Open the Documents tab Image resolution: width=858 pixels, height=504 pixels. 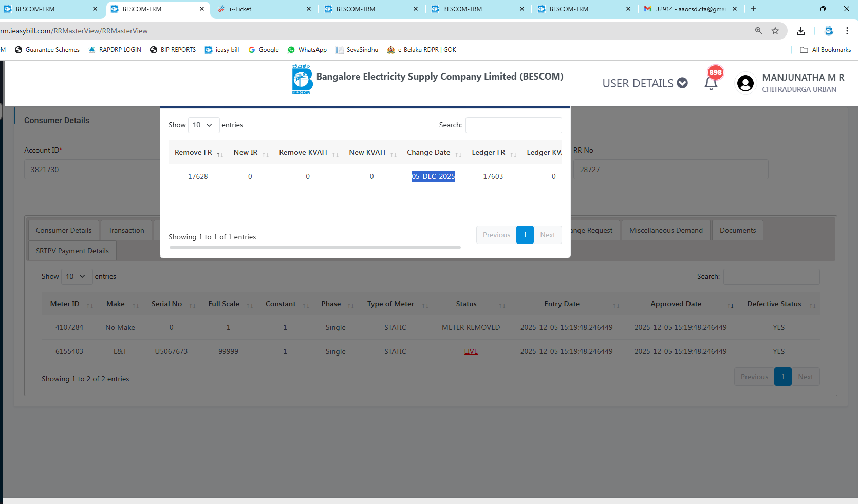(738, 230)
